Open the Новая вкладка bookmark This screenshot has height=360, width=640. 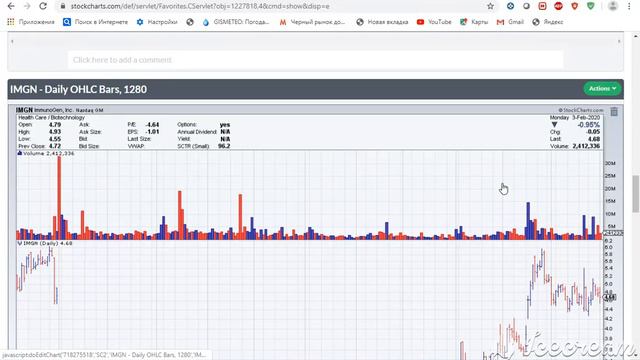coord(382,22)
